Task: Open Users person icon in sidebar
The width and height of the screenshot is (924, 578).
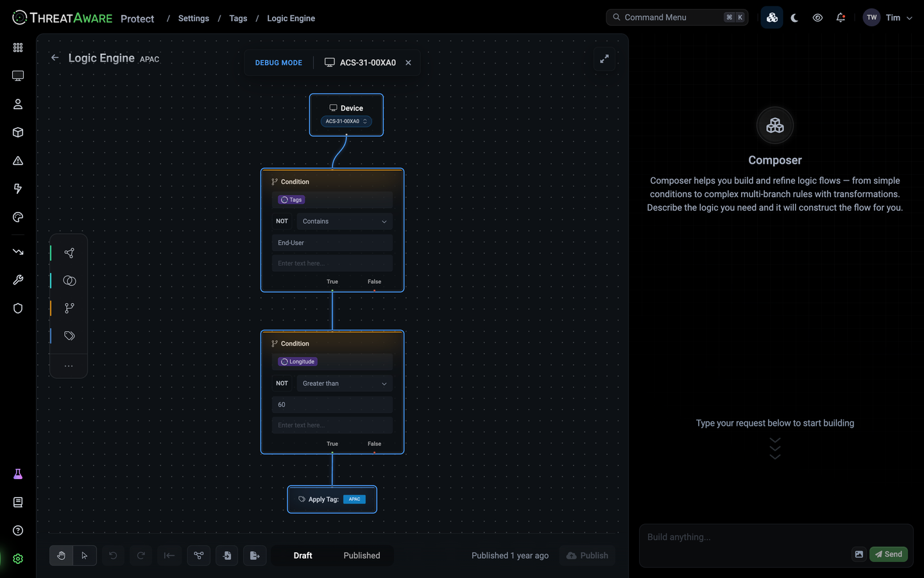Action: [18, 104]
